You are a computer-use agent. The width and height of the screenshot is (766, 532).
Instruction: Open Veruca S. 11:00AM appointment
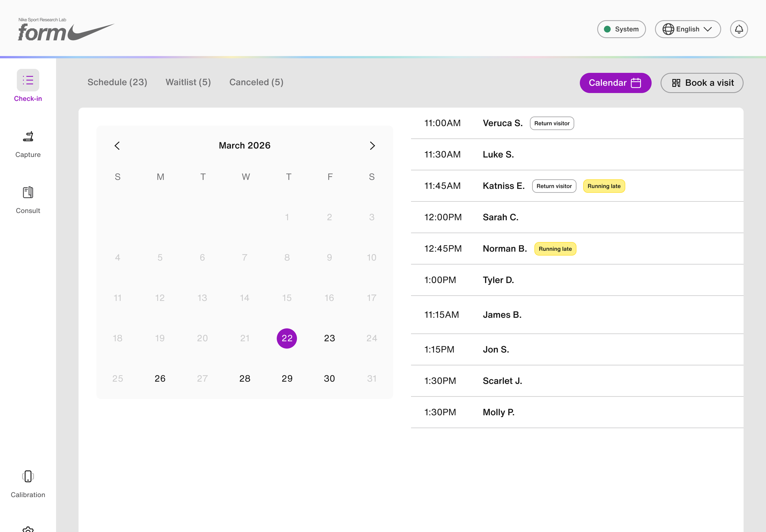(x=577, y=123)
